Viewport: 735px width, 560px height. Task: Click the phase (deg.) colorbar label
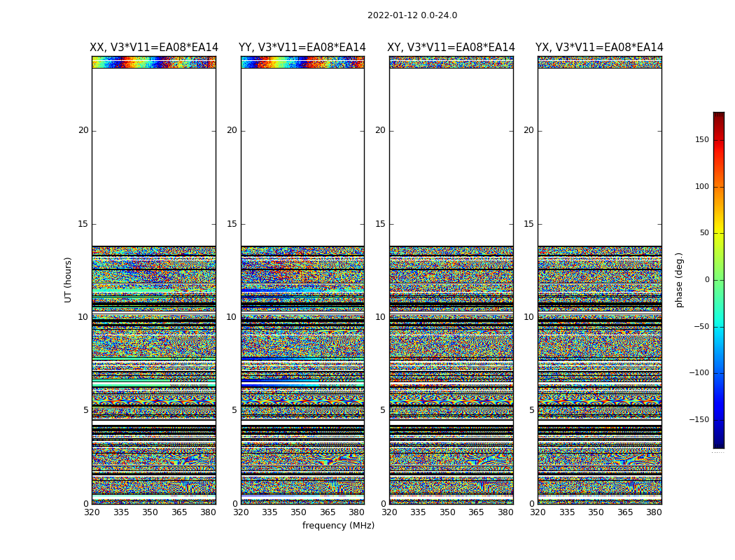pyautogui.click(x=679, y=279)
